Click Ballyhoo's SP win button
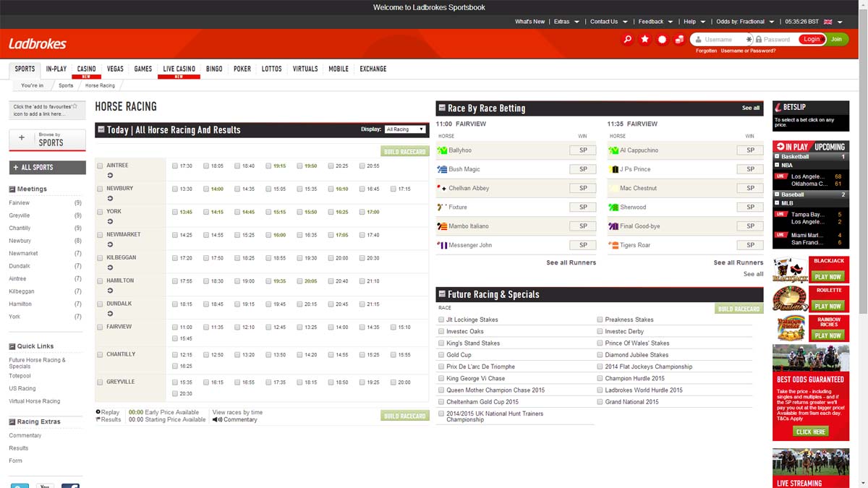868x488 pixels. pos(582,150)
